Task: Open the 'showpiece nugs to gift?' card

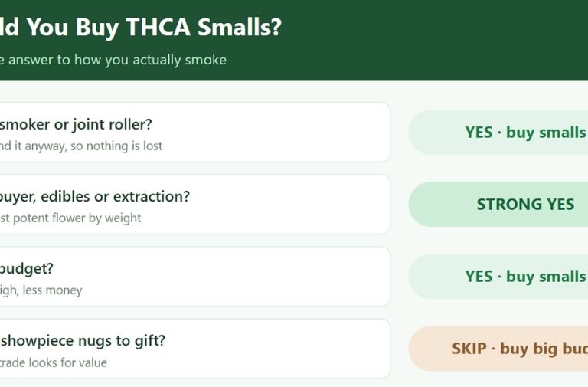Action: point(195,349)
